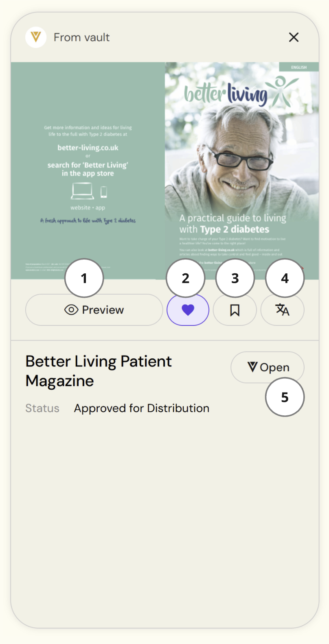Click callout marker 5 near Open
329x644 pixels.
click(285, 397)
